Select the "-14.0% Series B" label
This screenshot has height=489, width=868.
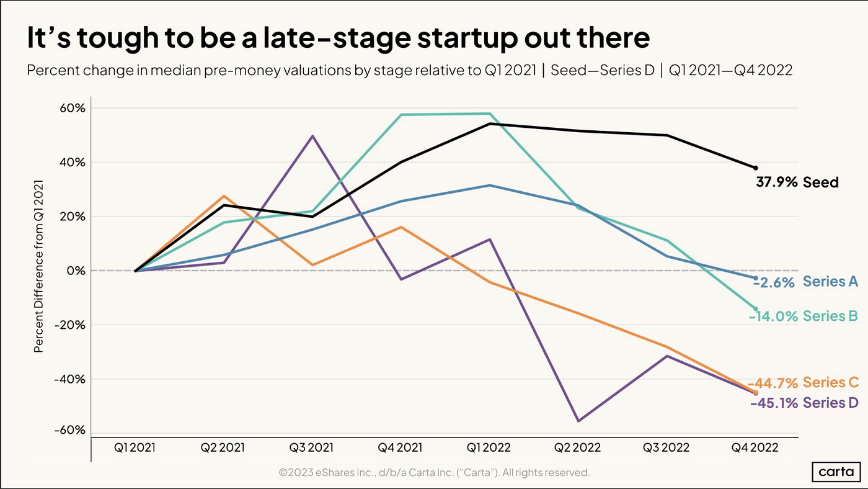coord(803,316)
